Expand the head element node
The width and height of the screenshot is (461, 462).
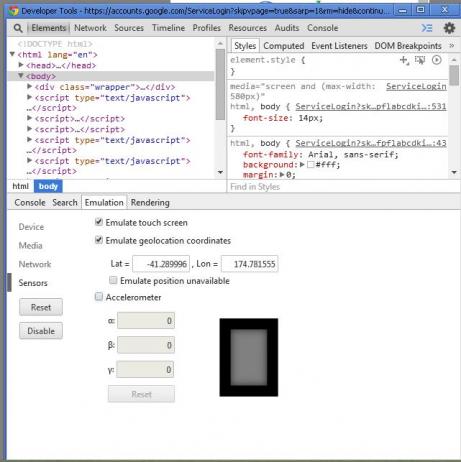[21, 65]
